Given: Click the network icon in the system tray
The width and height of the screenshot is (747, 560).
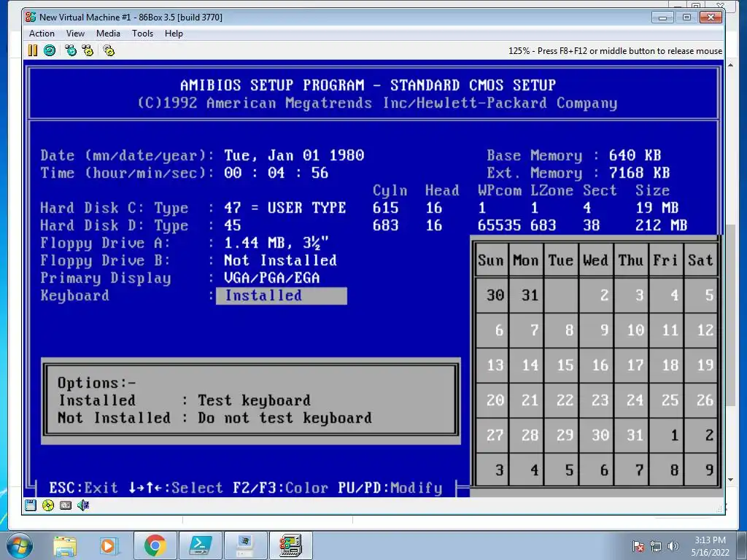Looking at the screenshot, I should coord(656,546).
